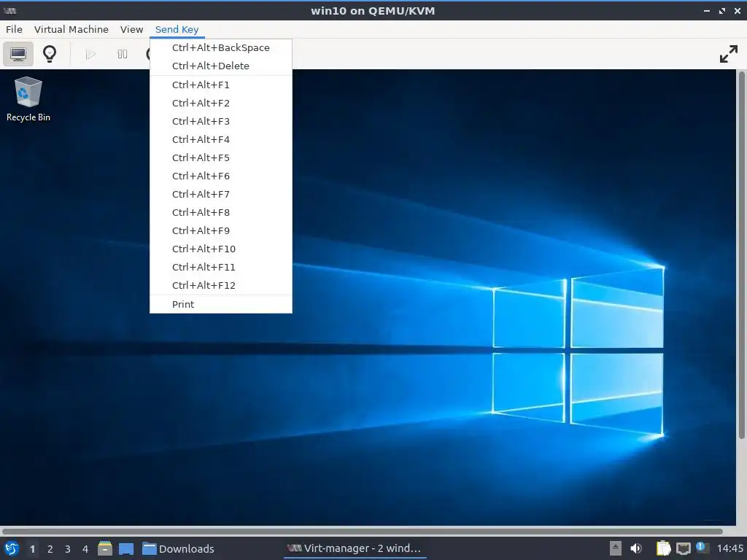Show the graphical console view icon
The image size is (747, 560).
[18, 54]
